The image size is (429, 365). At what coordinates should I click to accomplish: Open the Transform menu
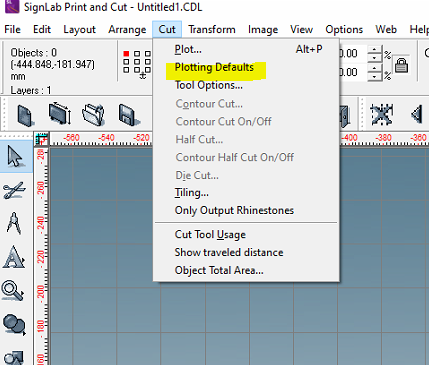(x=212, y=29)
